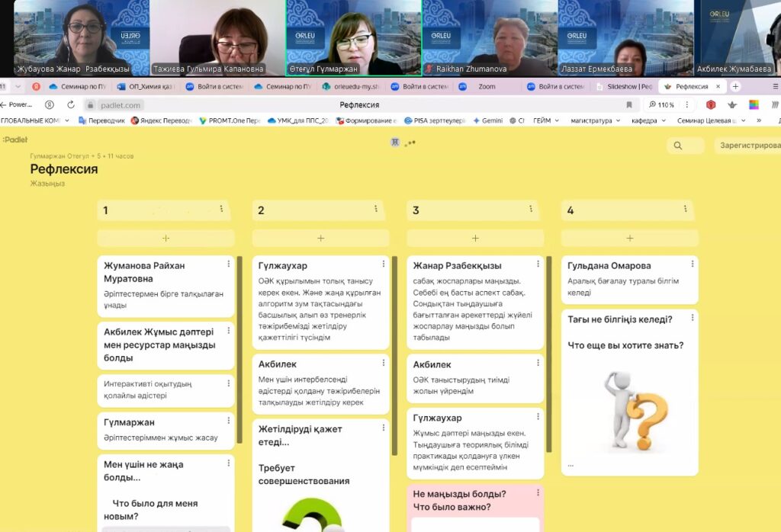This screenshot has width=781, height=532.
Task: Click the Жазыңыз board description
Action: (47, 184)
